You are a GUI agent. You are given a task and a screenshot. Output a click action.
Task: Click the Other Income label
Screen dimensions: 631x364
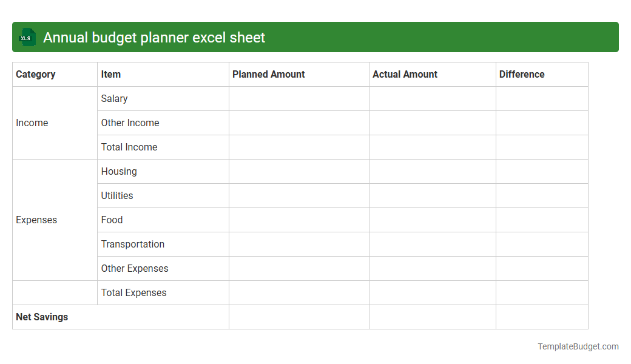click(130, 123)
